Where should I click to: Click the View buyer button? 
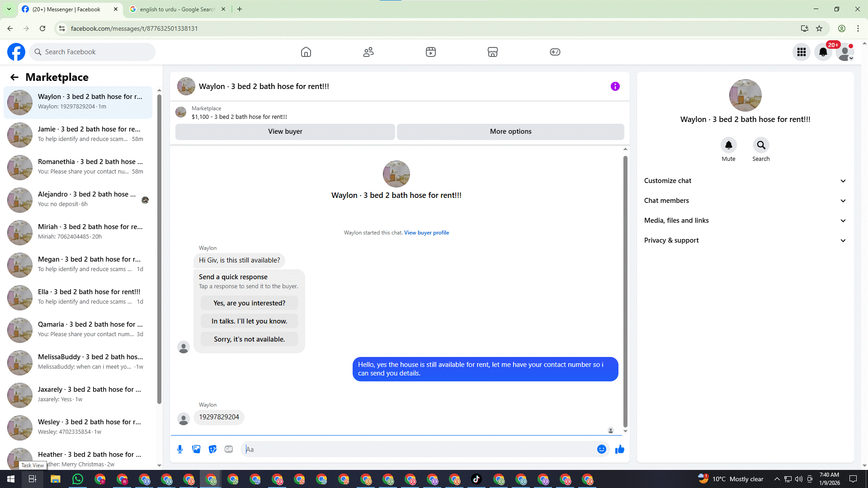tap(285, 131)
